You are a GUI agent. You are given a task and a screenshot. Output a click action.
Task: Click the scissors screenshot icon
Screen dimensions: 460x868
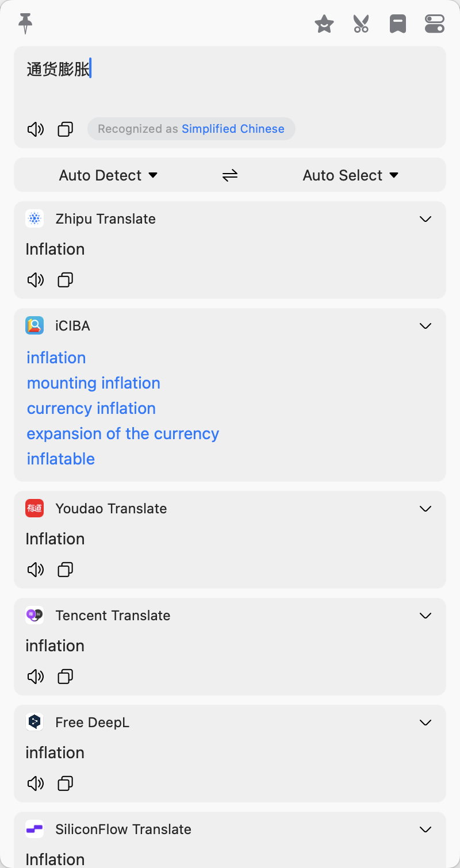[361, 24]
